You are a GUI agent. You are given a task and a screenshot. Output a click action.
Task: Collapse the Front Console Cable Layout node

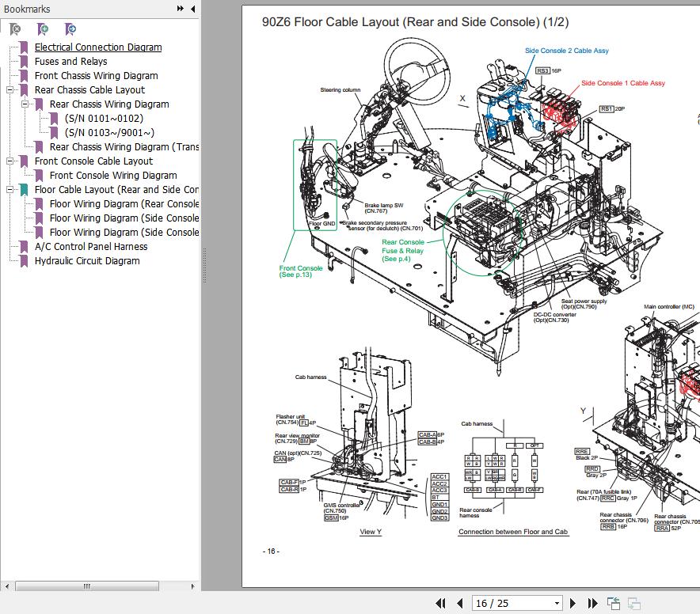[x=10, y=161]
